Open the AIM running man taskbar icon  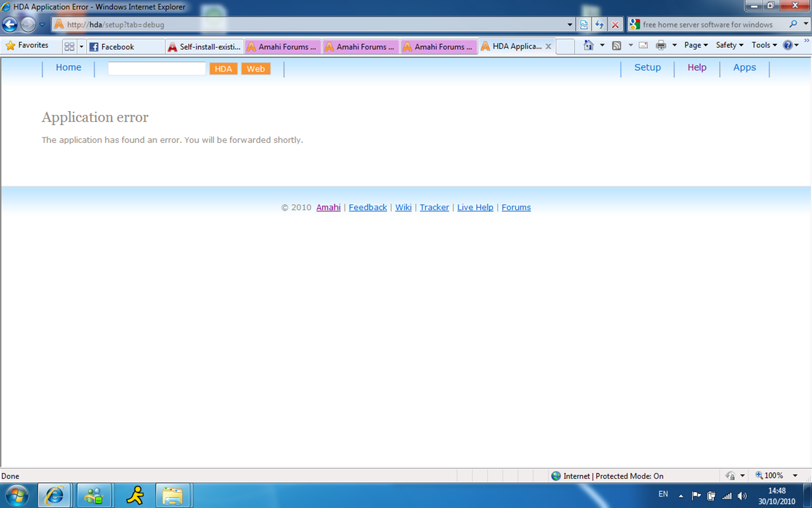(x=134, y=495)
